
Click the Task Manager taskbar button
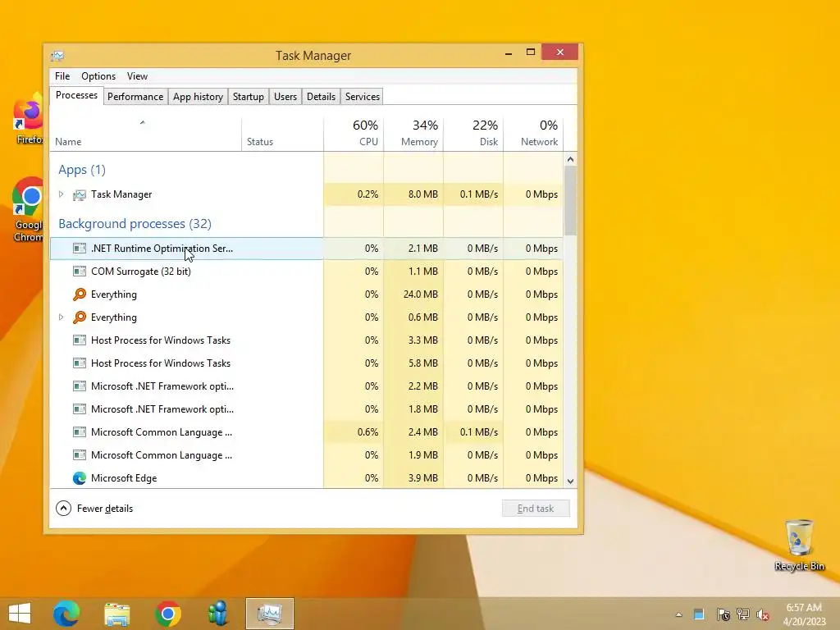269,614
